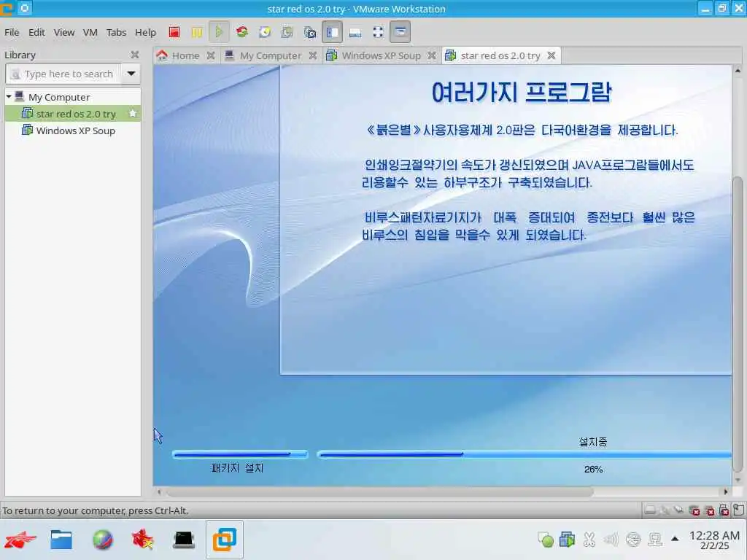Toggle the console view toolbar button
Viewport: 747px width, 560px height.
400,32
